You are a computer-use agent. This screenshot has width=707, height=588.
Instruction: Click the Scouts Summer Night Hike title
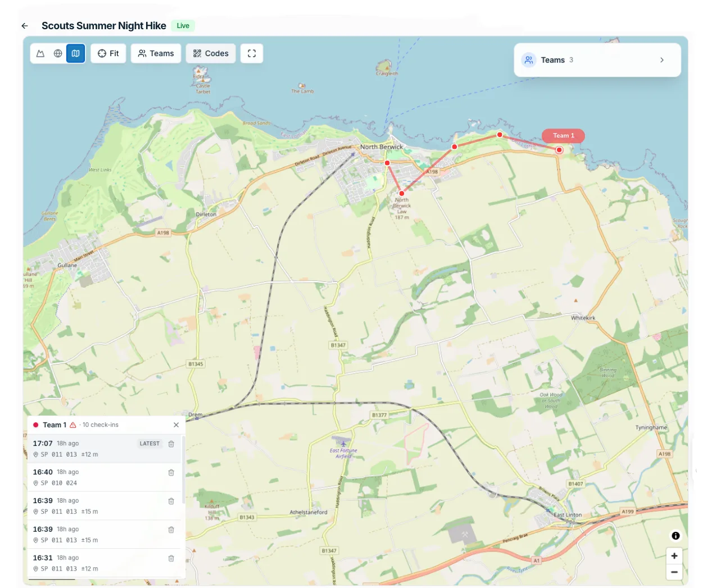[104, 26]
